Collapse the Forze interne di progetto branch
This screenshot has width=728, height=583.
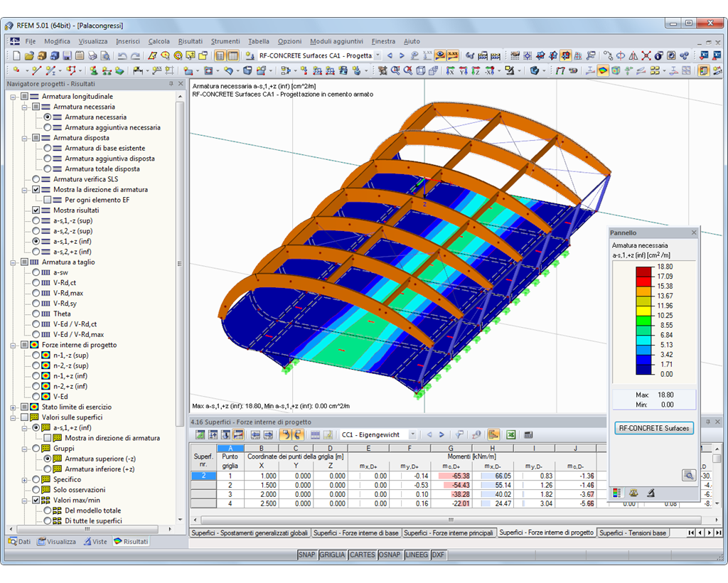(13, 345)
